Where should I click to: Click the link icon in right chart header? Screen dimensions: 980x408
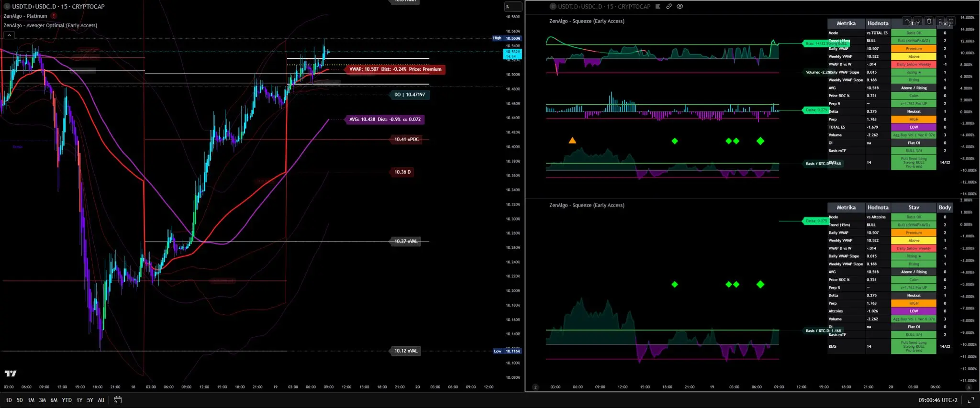(x=669, y=6)
